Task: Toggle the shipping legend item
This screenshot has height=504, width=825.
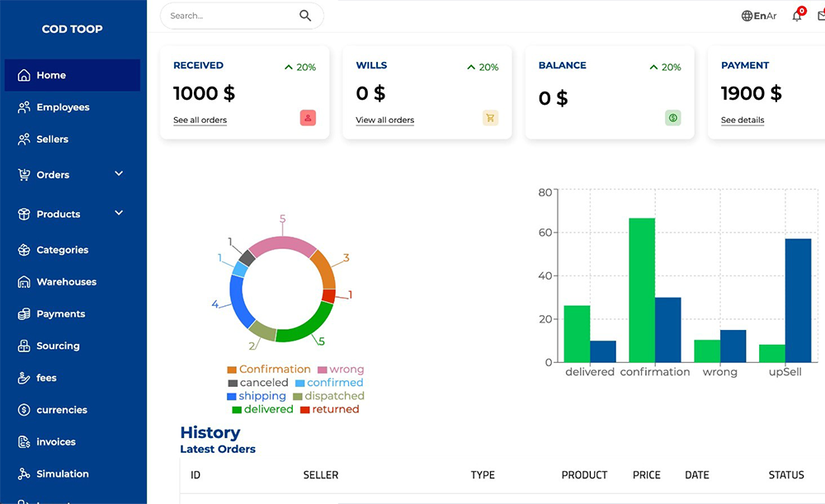Action: (256, 396)
